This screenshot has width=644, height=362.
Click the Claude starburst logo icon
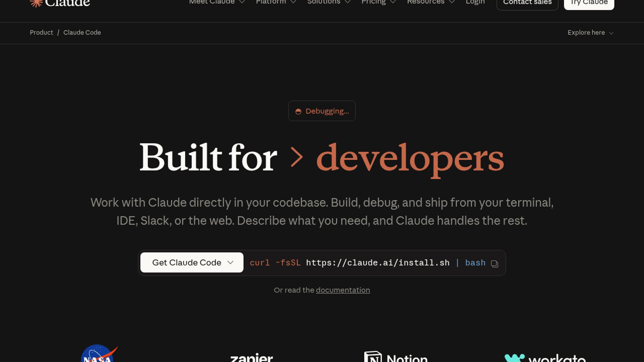point(36,3)
